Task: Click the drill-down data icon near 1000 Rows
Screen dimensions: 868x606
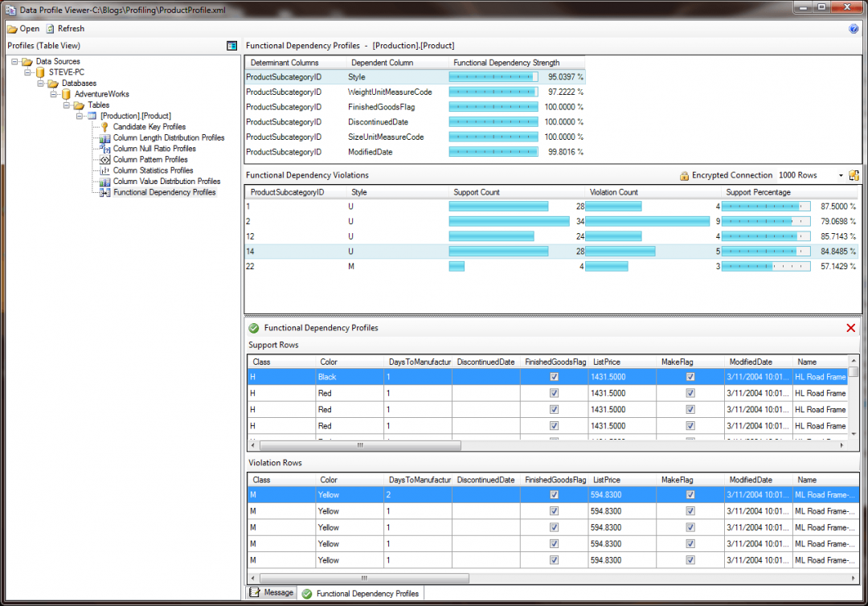Action: pyautogui.click(x=855, y=174)
